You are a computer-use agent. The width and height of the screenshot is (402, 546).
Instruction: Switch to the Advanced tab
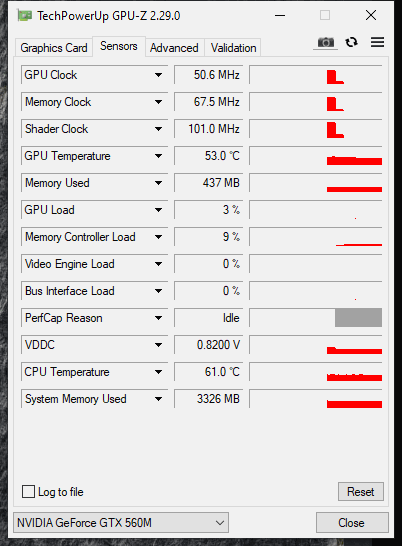pos(174,48)
